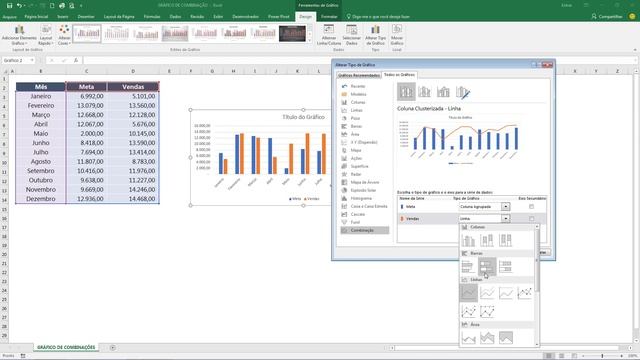The image size is (640, 360).
Task: Pick first area chart icon in Área section
Action: 468,338
